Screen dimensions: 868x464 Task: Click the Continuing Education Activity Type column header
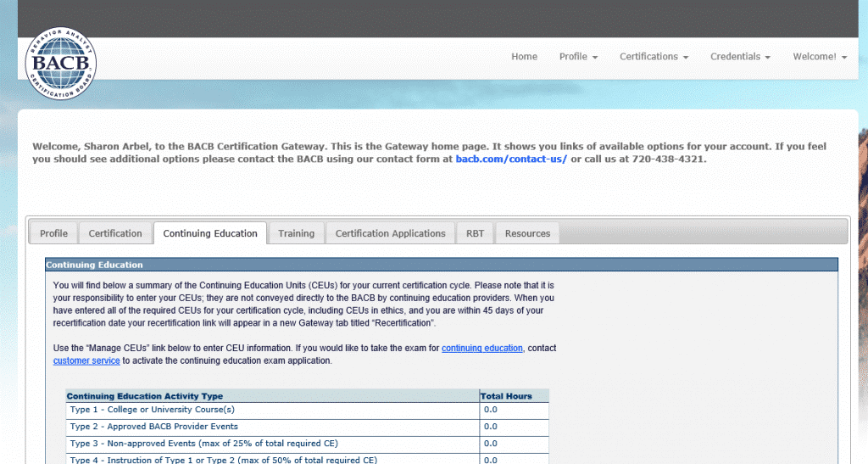(272, 396)
